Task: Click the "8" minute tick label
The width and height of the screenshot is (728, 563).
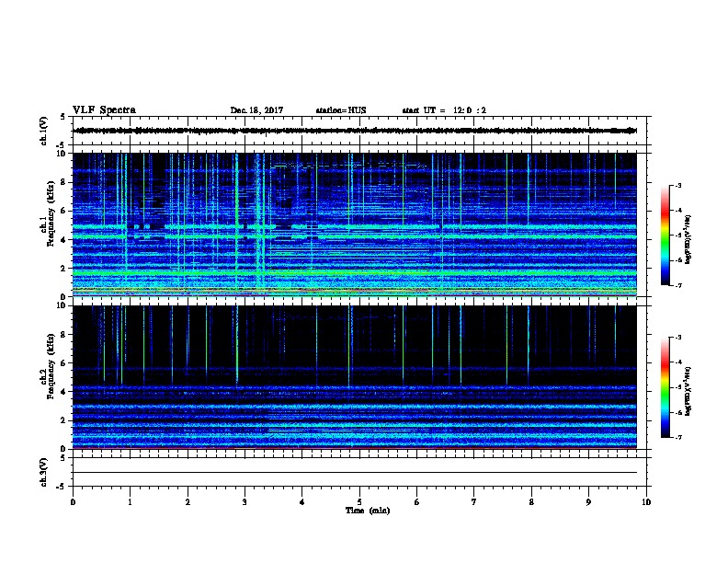Action: pos(531,502)
